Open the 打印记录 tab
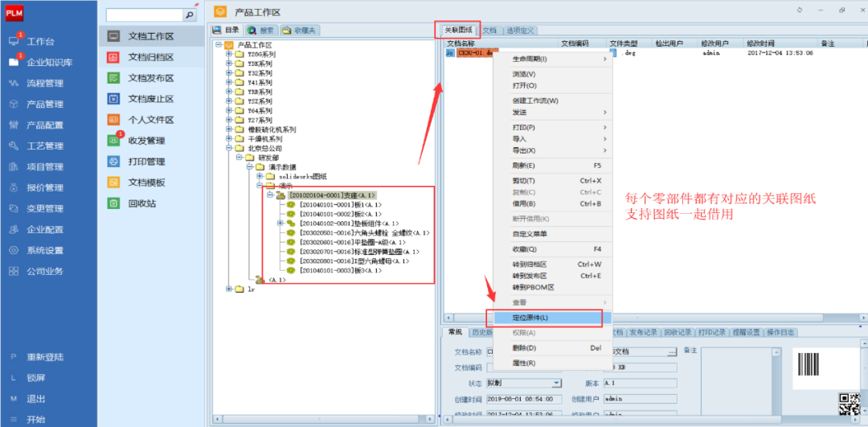 (711, 332)
